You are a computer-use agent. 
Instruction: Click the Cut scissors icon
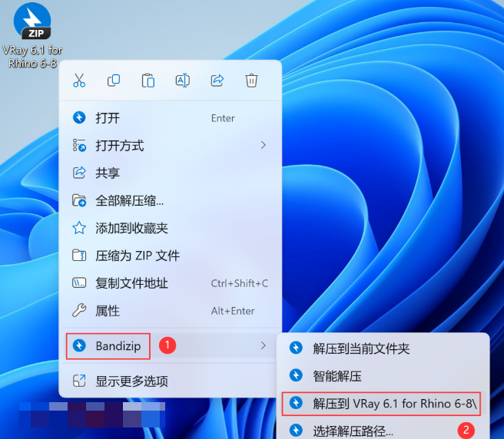click(x=79, y=81)
